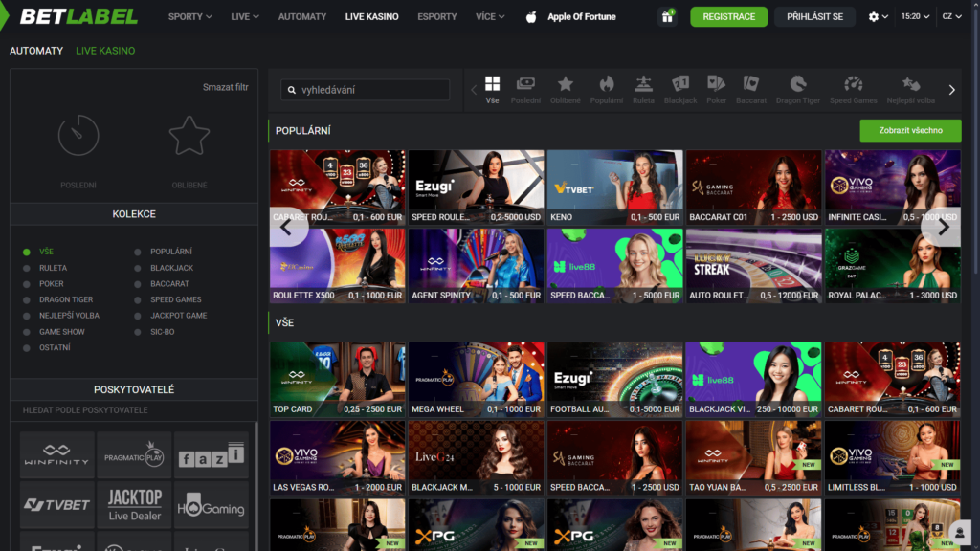This screenshot has height=551, width=980.
Task: Expand the Sporty dropdown menu
Action: click(x=189, y=17)
